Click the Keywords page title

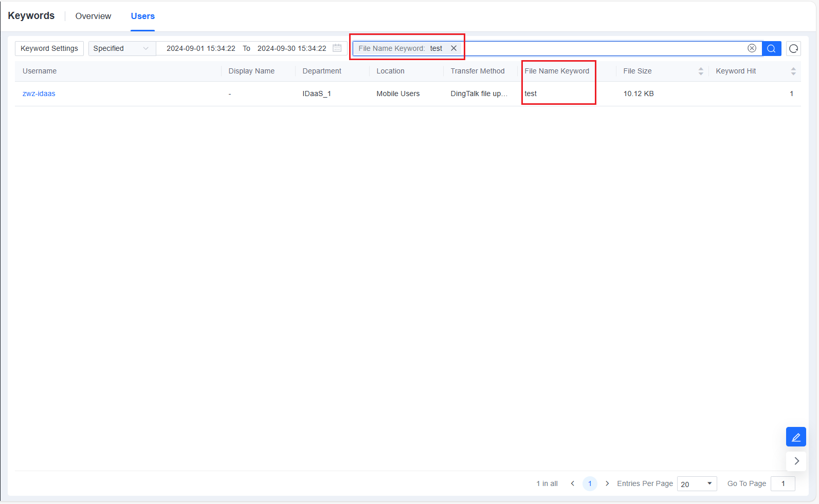pos(31,15)
